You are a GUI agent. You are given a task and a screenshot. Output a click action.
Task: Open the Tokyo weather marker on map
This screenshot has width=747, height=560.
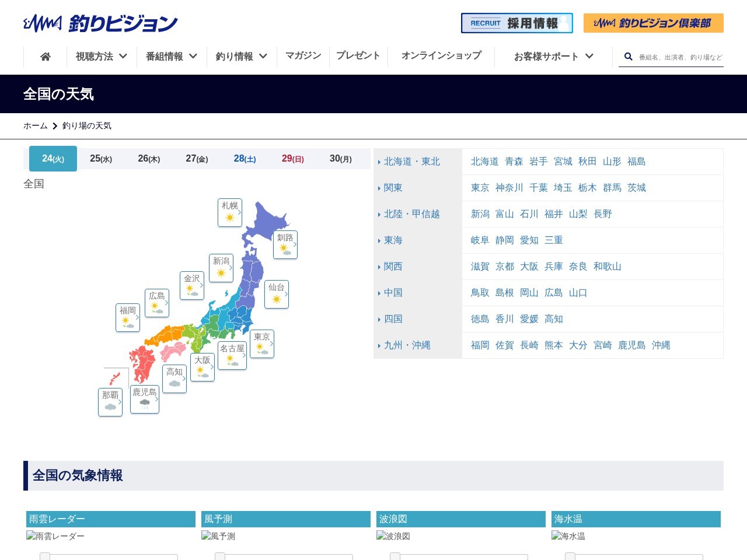[262, 344]
